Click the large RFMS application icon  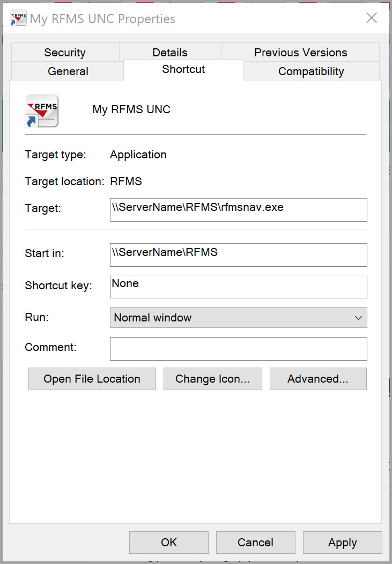click(42, 111)
